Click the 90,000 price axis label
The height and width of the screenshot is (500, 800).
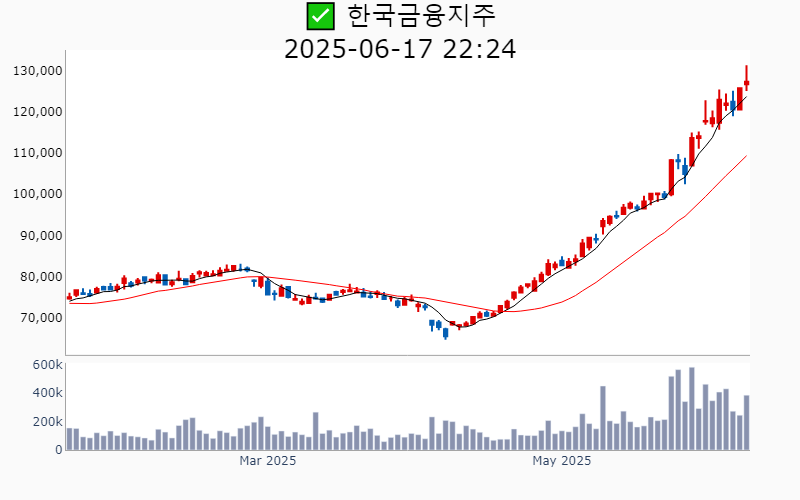point(41,236)
